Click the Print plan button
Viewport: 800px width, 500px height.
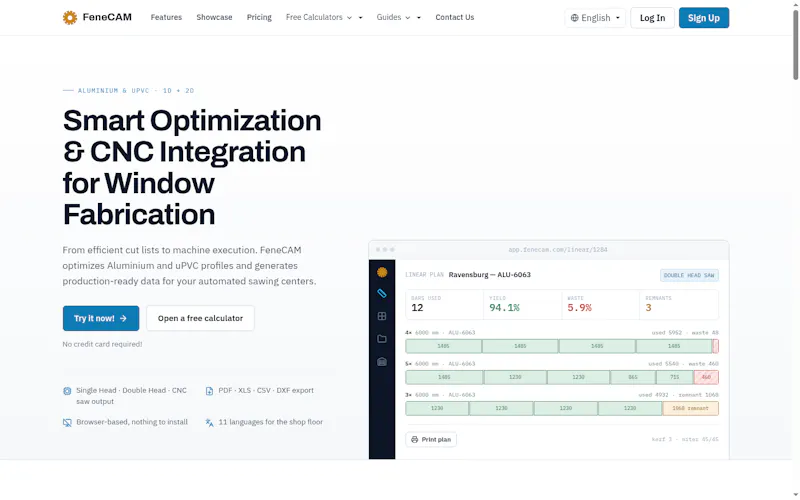coord(431,439)
